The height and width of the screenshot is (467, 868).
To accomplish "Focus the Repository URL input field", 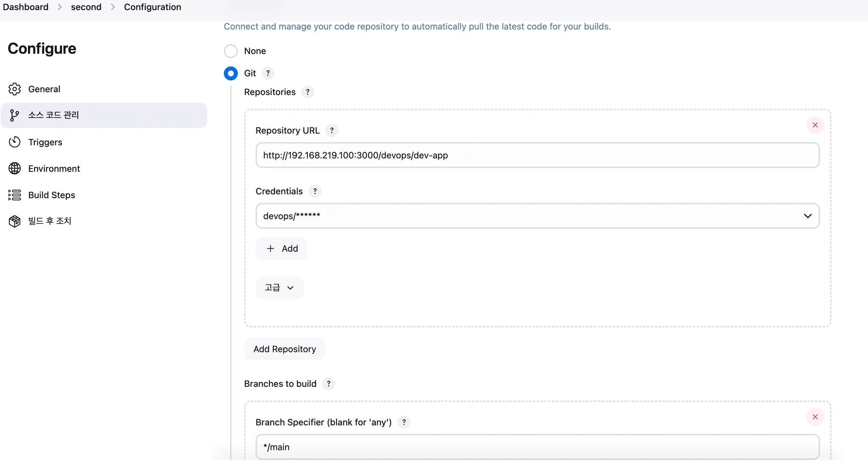I will 537,155.
